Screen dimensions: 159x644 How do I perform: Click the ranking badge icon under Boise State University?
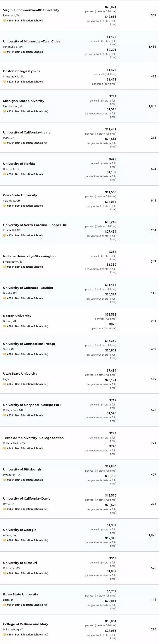(x=5, y=605)
